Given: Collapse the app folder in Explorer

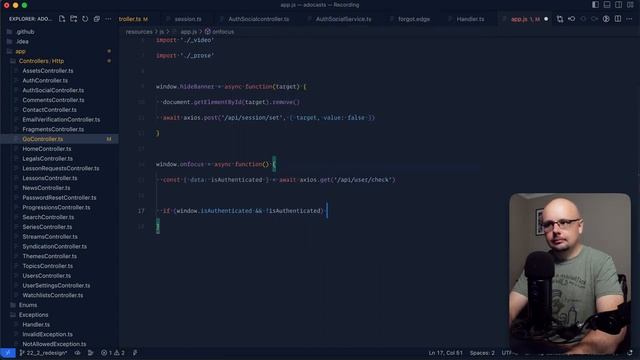Looking at the screenshot, I should pyautogui.click(x=20, y=51).
